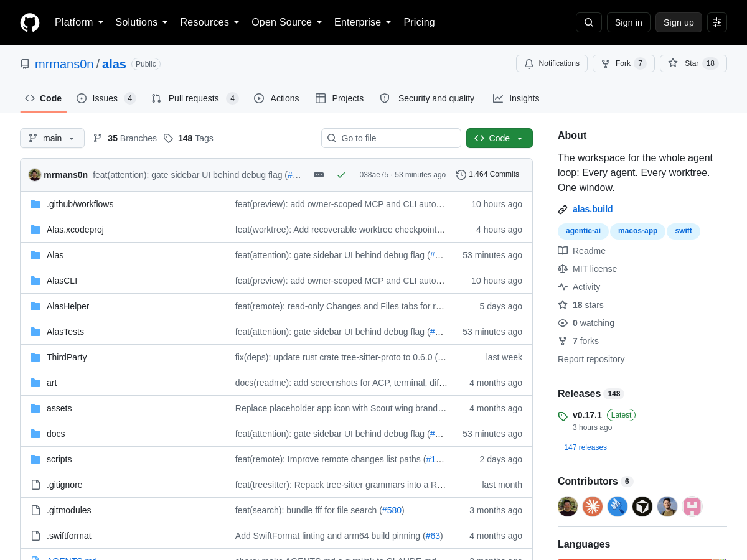Image resolution: width=747 pixels, height=560 pixels.
Task: Open the Pull requests tab
Action: click(195, 98)
